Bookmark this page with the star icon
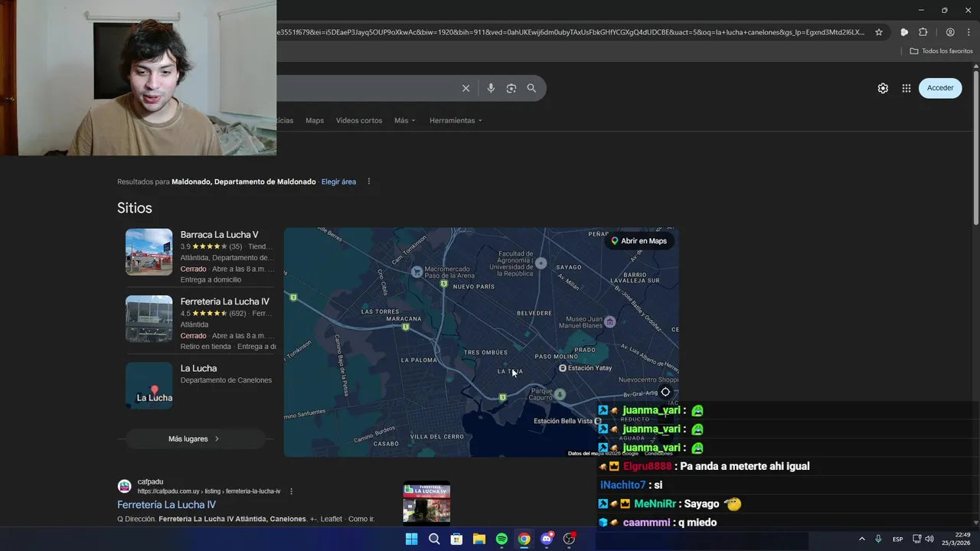Viewport: 980px width, 551px height. (x=879, y=32)
